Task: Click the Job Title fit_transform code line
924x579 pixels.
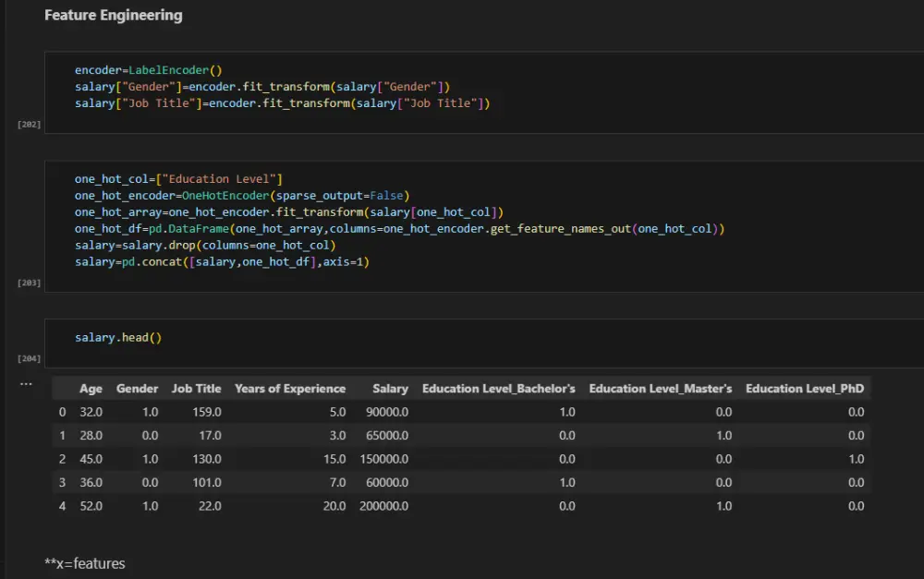Action: [x=282, y=103]
